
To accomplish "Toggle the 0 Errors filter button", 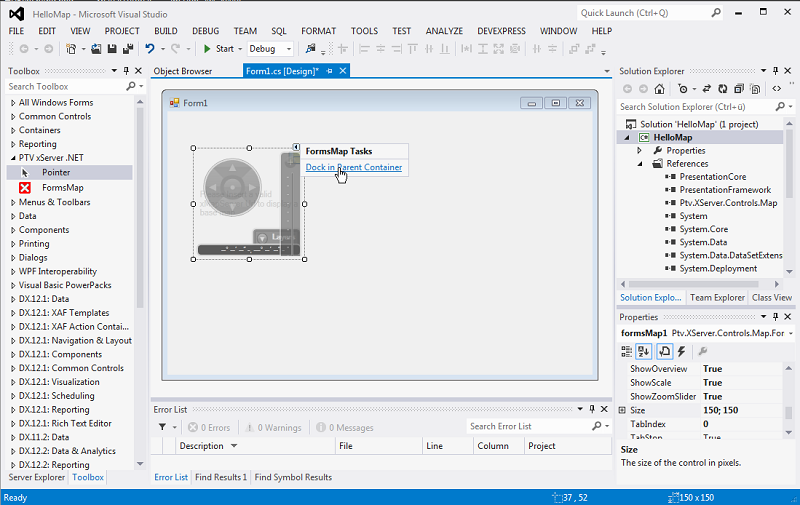I will 209,427.
